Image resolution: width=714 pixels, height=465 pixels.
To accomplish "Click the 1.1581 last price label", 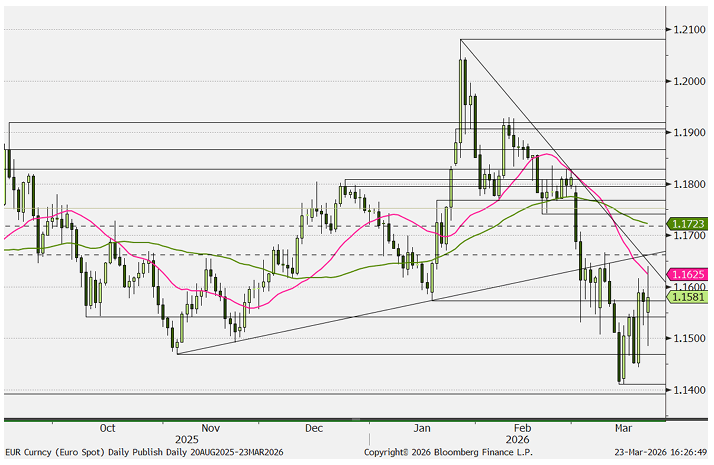I will (x=688, y=297).
